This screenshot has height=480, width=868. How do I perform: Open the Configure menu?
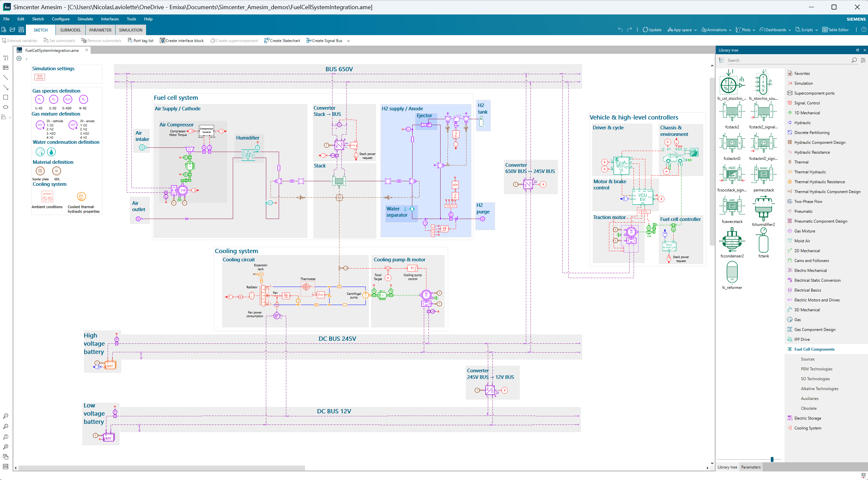pyautogui.click(x=61, y=19)
